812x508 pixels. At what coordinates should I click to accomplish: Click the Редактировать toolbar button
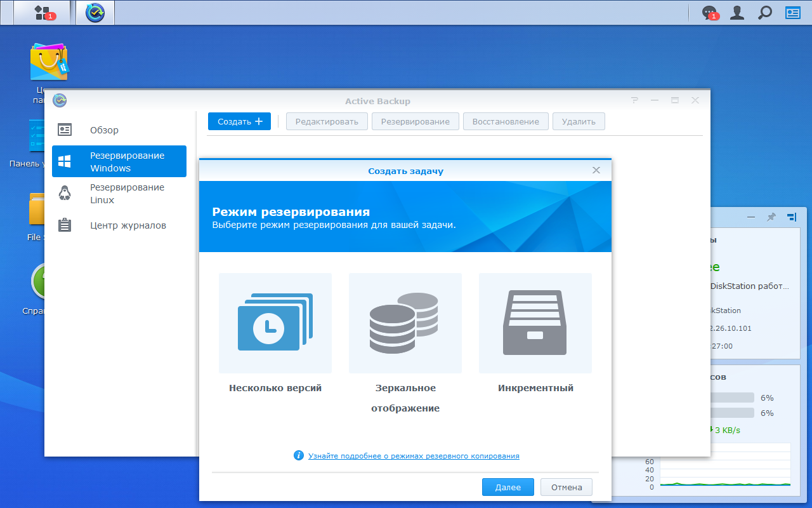point(327,121)
